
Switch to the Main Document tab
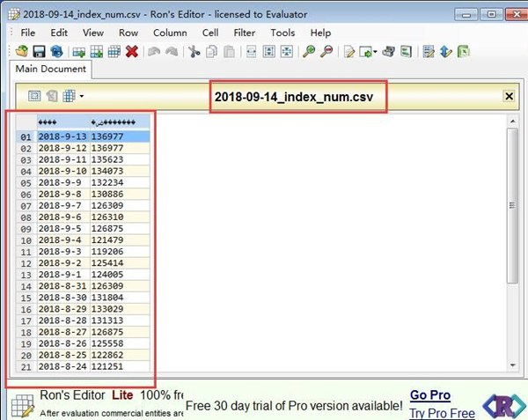[49, 69]
